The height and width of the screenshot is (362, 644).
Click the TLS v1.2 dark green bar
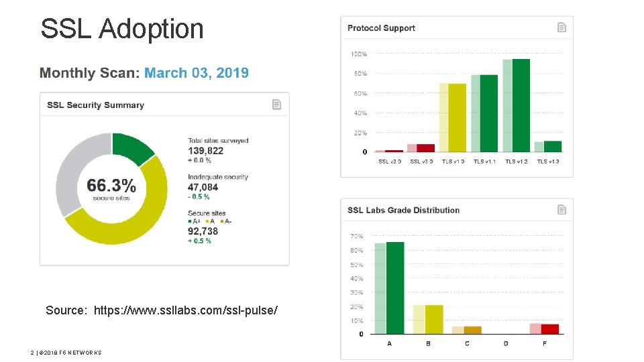point(521,105)
